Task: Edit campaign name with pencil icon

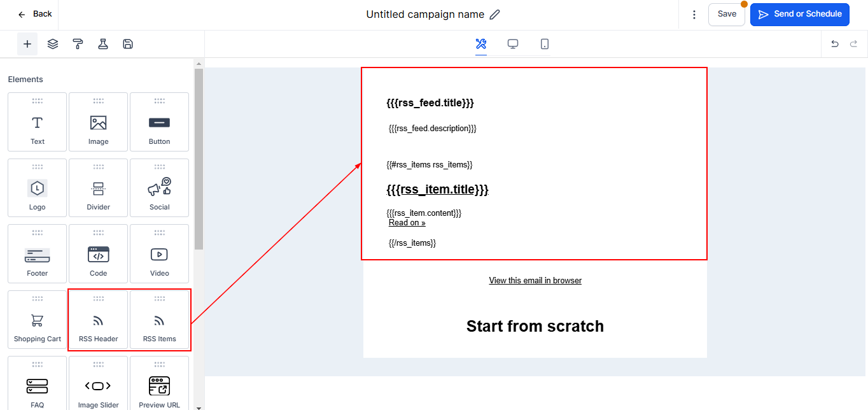Action: [x=494, y=14]
